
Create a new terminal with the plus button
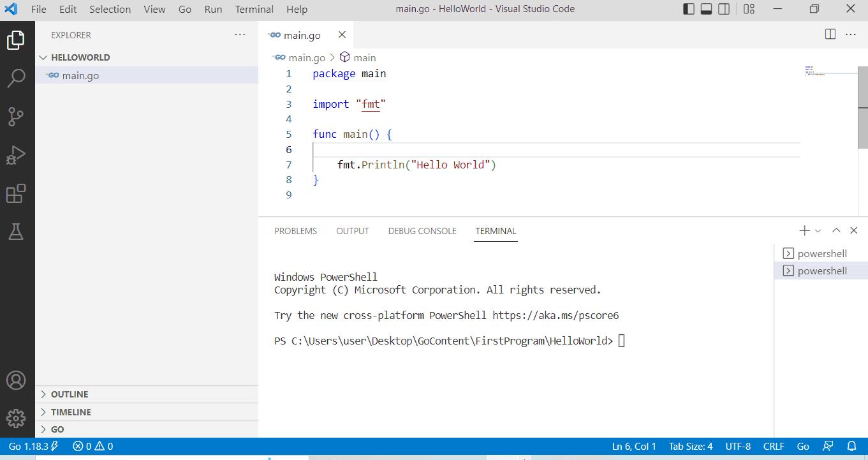[804, 230]
